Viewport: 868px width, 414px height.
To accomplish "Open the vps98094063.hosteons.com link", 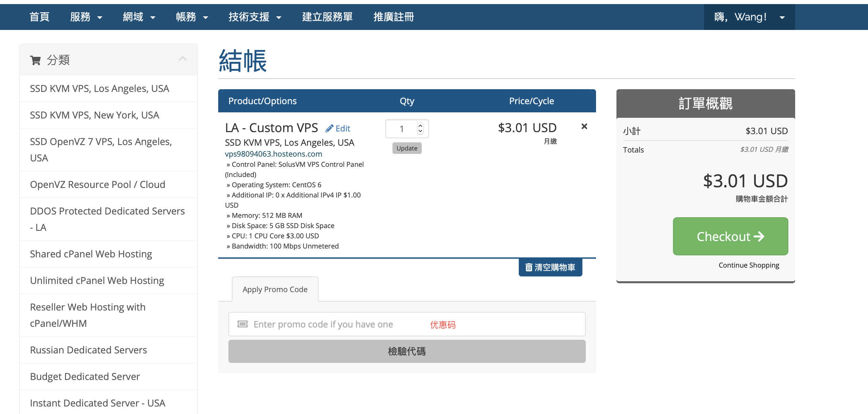I will click(x=273, y=154).
